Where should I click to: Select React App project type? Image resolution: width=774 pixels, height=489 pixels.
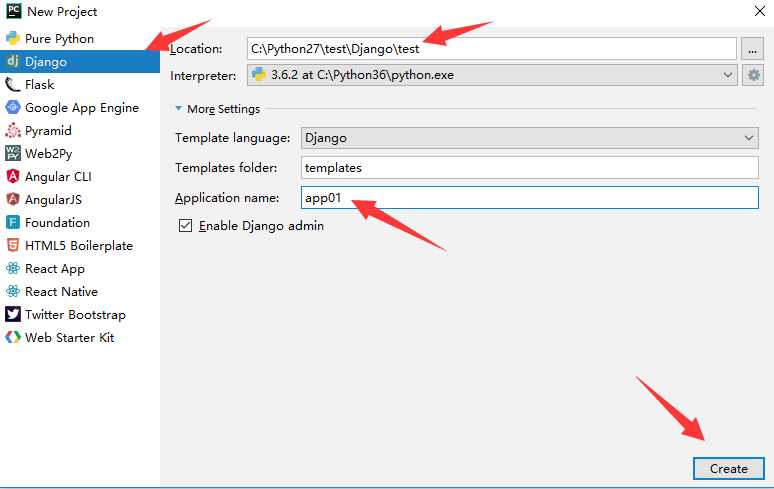coord(80,268)
